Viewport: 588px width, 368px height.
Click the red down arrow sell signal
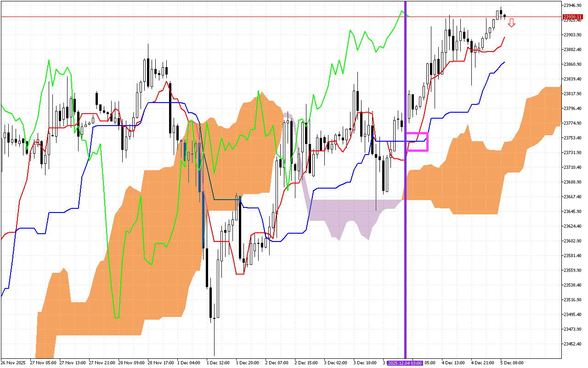tap(511, 23)
